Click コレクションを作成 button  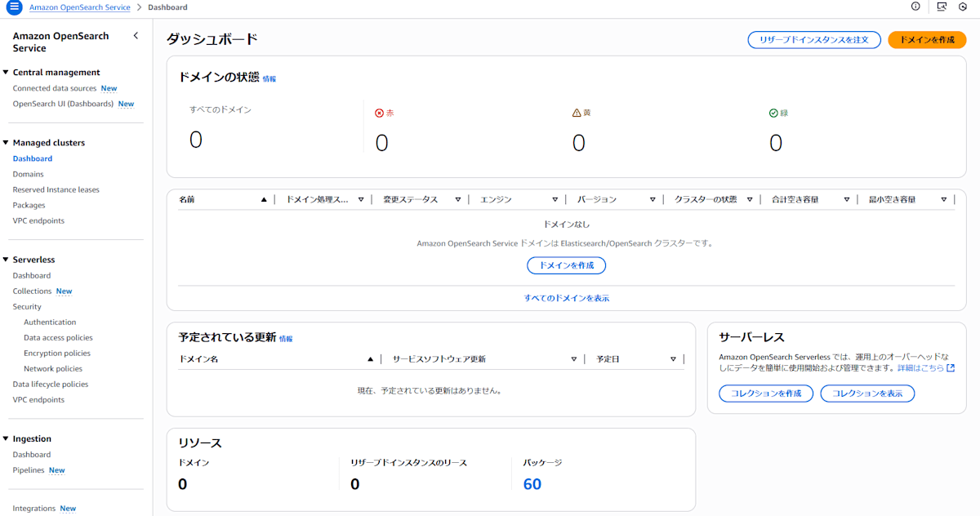click(x=766, y=394)
